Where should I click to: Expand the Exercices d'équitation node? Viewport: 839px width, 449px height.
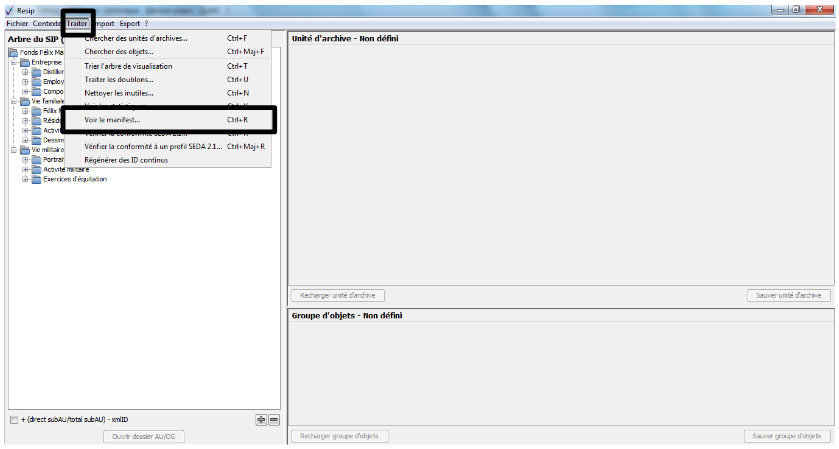(x=25, y=179)
